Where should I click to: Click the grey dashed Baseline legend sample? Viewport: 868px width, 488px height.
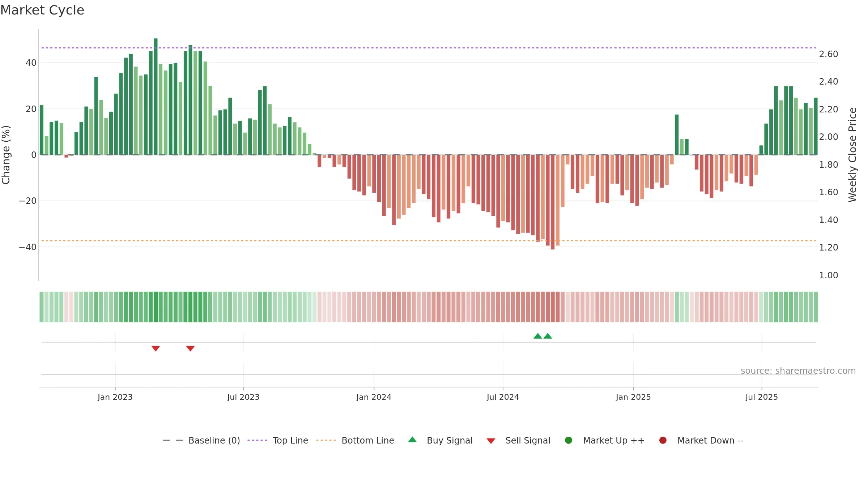pos(173,440)
